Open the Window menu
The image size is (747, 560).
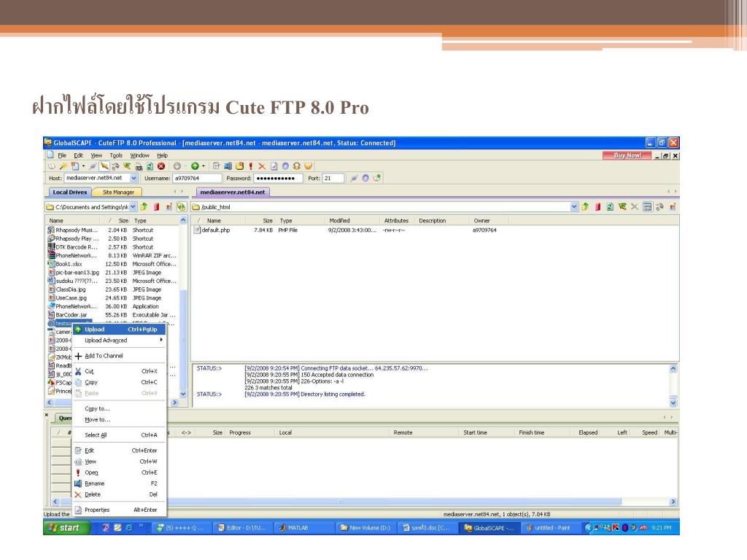[x=139, y=155]
